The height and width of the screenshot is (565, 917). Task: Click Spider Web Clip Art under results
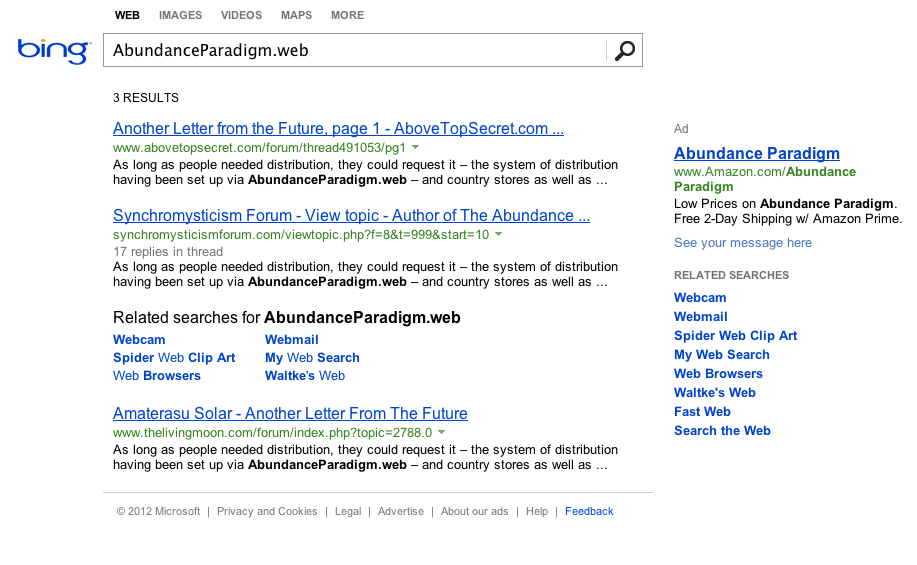tap(174, 358)
